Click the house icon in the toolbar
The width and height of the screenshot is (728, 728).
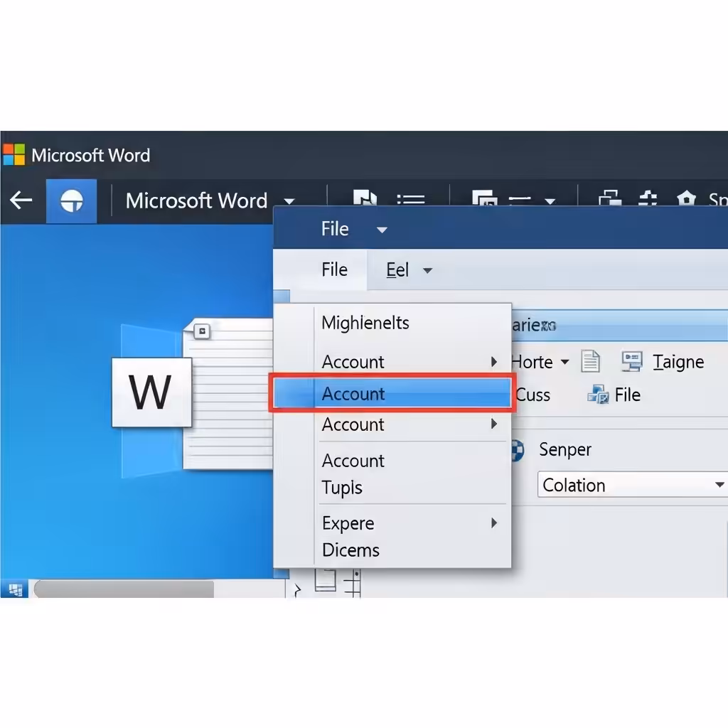[686, 198]
